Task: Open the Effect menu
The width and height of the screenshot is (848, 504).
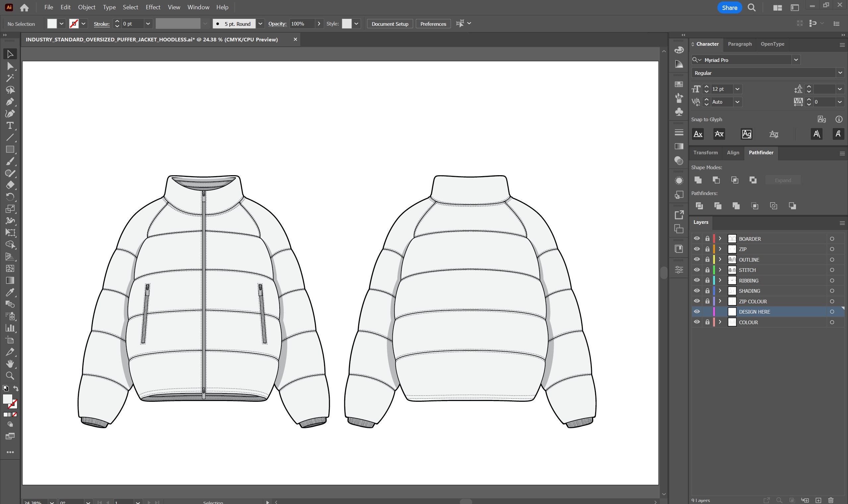Action: tap(153, 7)
